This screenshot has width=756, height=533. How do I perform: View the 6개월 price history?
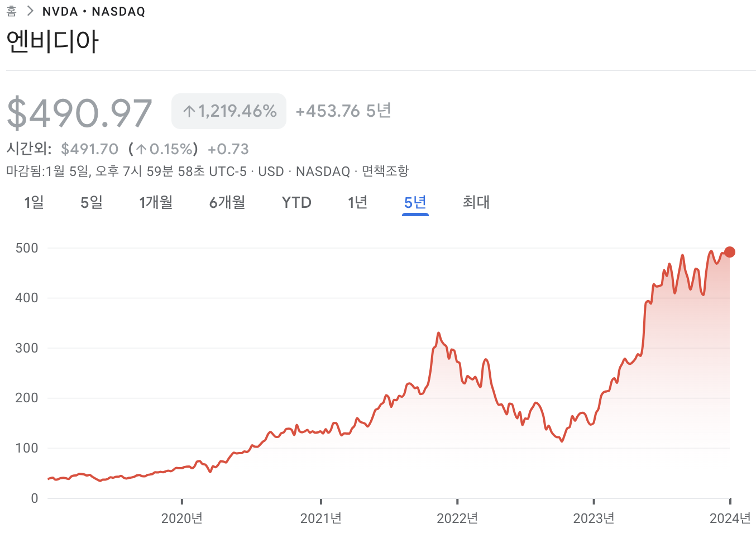click(x=227, y=203)
